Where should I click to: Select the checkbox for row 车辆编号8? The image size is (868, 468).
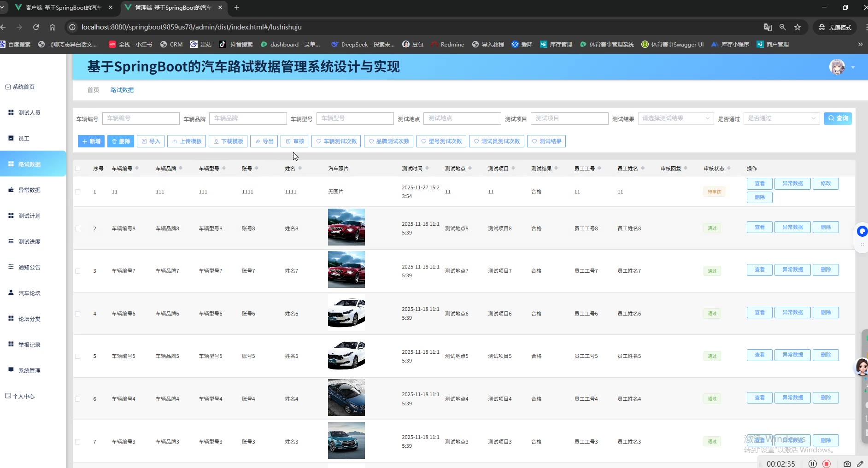coord(78,228)
